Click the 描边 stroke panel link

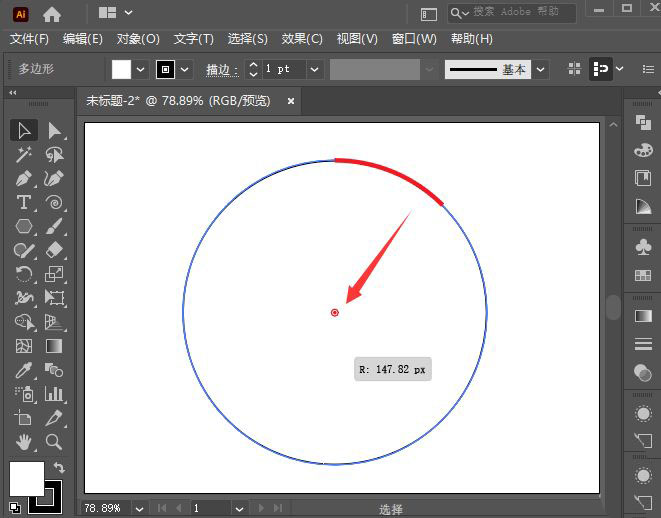(x=222, y=70)
